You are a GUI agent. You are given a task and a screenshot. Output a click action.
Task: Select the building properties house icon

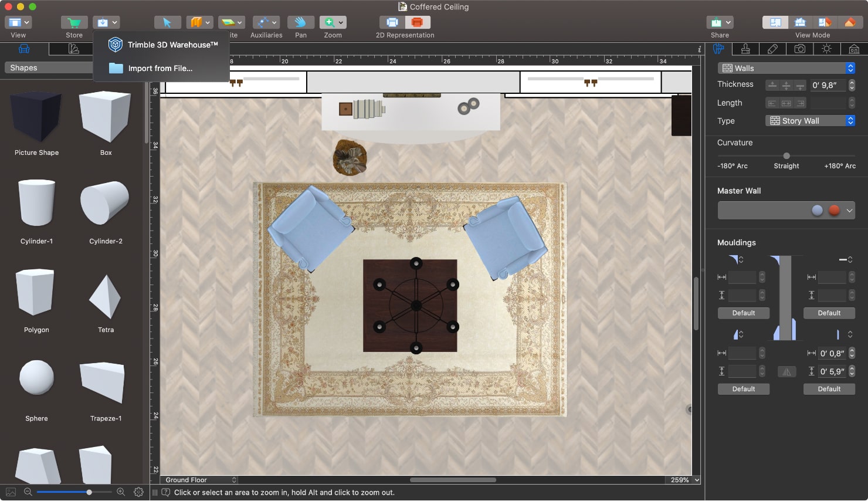tap(853, 49)
